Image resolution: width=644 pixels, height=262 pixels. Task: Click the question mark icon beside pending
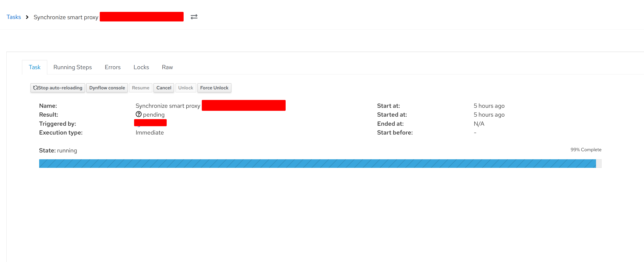click(138, 114)
